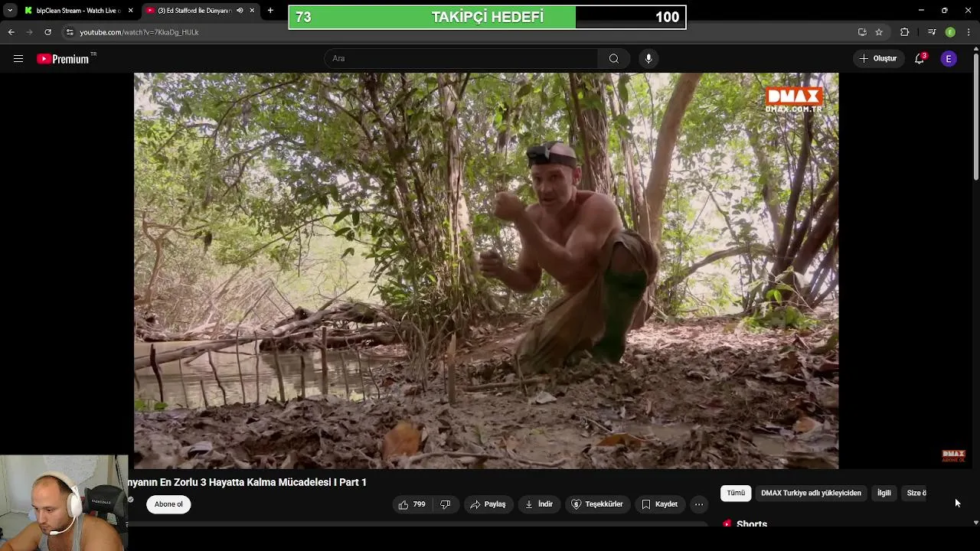Screen dimensions: 980x551
Task: Dislike the video with thumbs down
Action: pyautogui.click(x=445, y=504)
